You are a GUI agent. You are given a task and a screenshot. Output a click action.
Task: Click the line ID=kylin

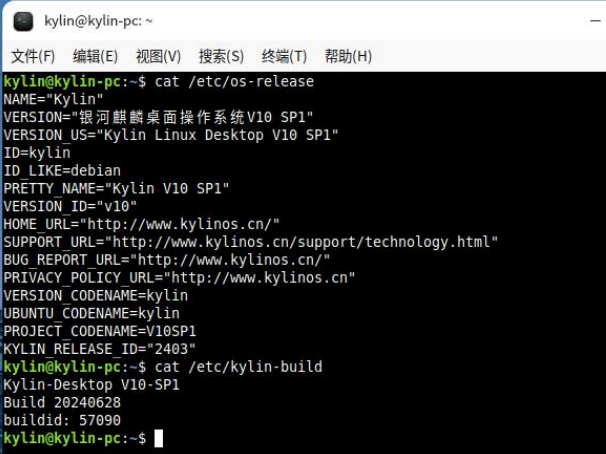click(37, 153)
